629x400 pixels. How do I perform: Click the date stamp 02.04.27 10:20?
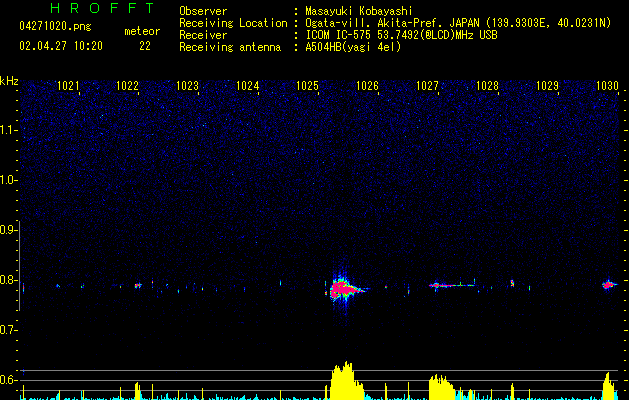click(61, 46)
